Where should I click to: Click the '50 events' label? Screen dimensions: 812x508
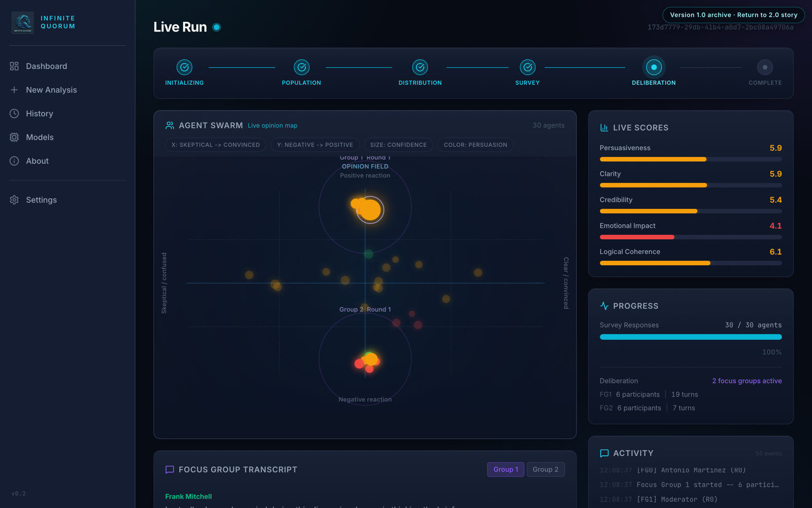pos(768,454)
